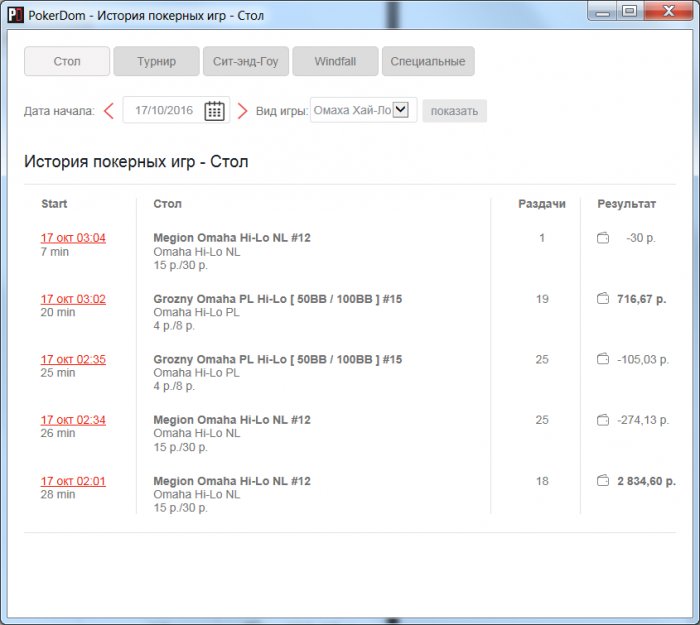The width and height of the screenshot is (700, 625).
Task: Select Megion Omaha Hi-Lo NL #12 at 02:01
Action: pos(232,481)
